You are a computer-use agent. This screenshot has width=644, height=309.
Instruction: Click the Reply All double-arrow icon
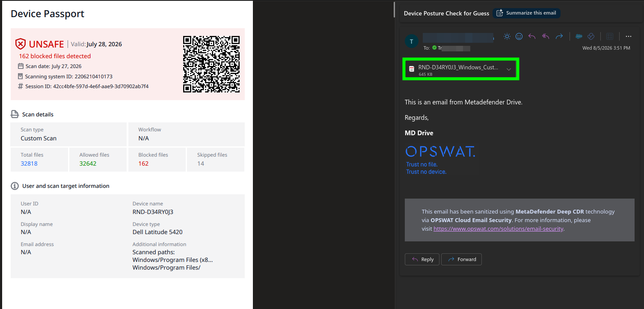click(546, 37)
